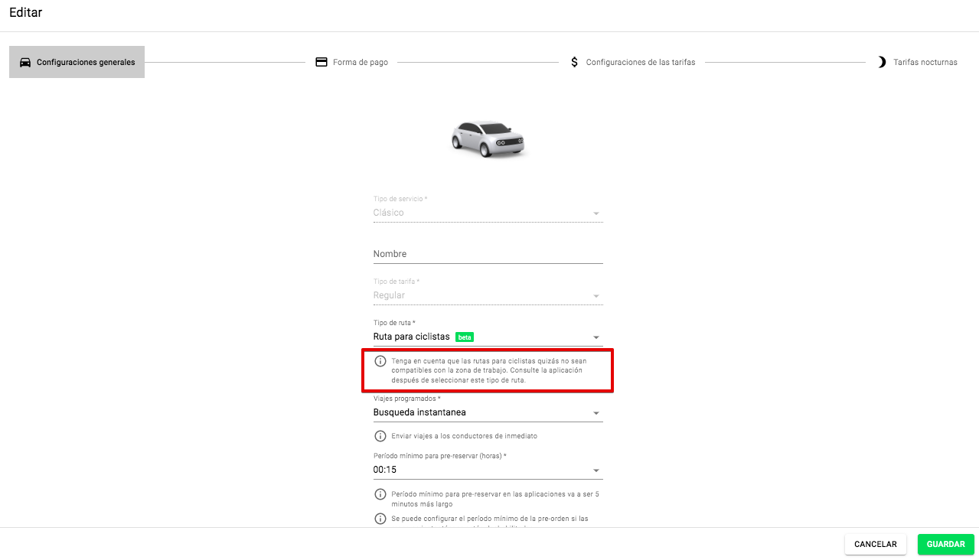Open the Tarifas nocturnas step
This screenshot has width=979, height=560.
[x=925, y=62]
